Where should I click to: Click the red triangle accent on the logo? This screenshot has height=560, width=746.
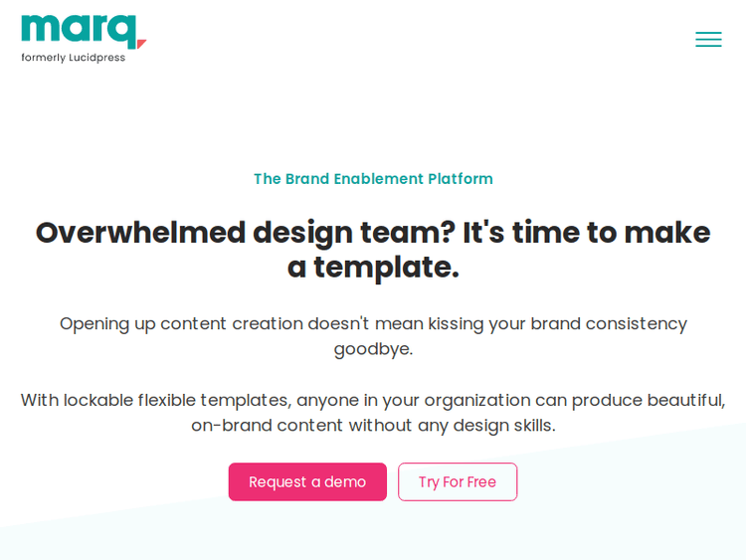141,44
